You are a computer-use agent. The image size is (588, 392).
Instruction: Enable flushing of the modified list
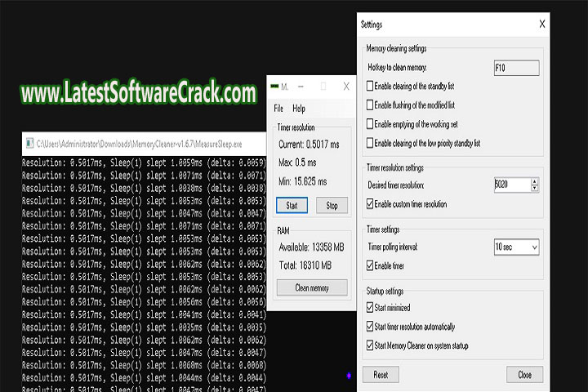[371, 105]
